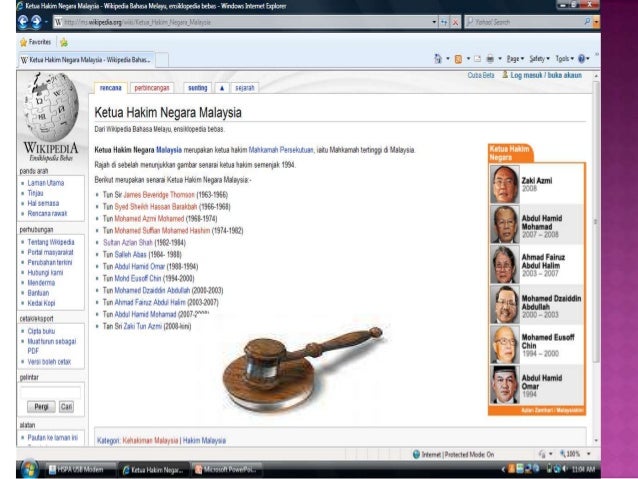Select the Ketua Hakim Negara Malaysia browser tab
This screenshot has height=479, width=638.
tap(86, 60)
